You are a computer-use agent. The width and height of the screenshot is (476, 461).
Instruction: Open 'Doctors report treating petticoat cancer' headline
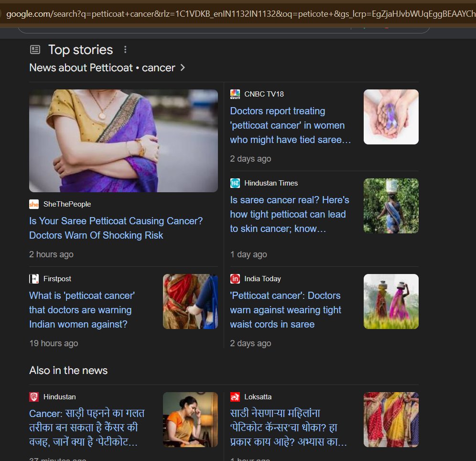pos(290,125)
